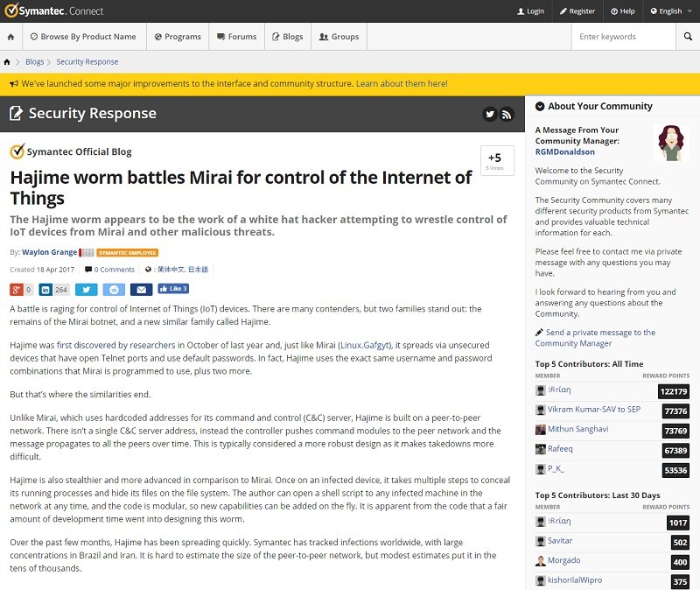Open the community manager avatar image
700x590 pixels.
670,143
